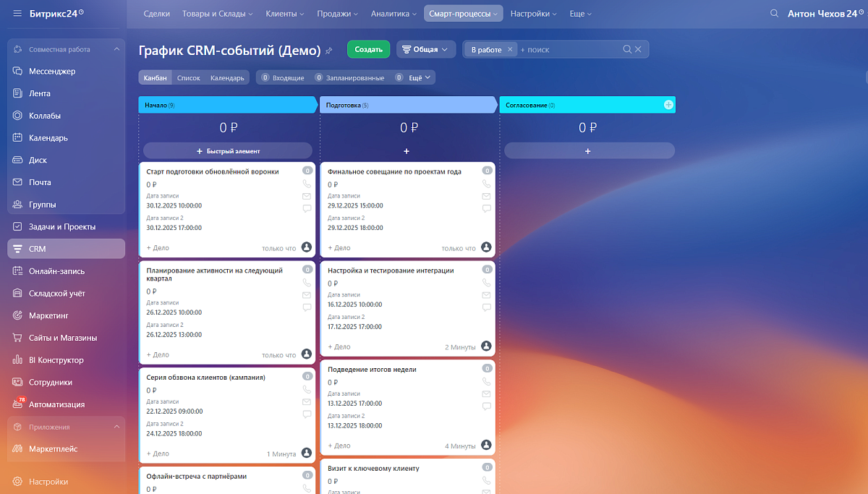This screenshot has width=868, height=494.
Task: Open Маркетинг in the sidebar
Action: 51,315
